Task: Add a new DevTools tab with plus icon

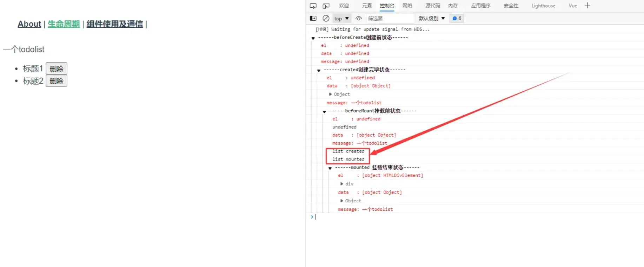Action: click(x=587, y=5)
